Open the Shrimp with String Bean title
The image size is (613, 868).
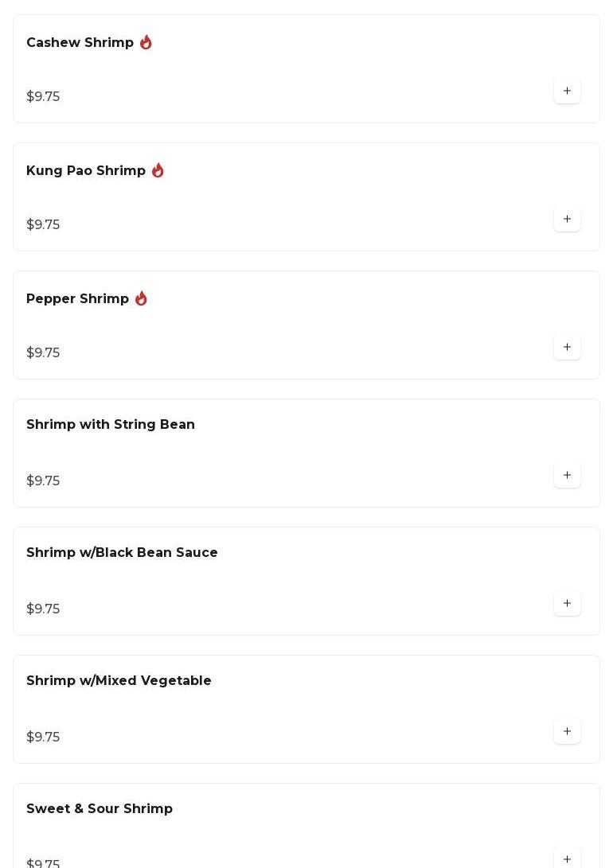click(x=111, y=425)
